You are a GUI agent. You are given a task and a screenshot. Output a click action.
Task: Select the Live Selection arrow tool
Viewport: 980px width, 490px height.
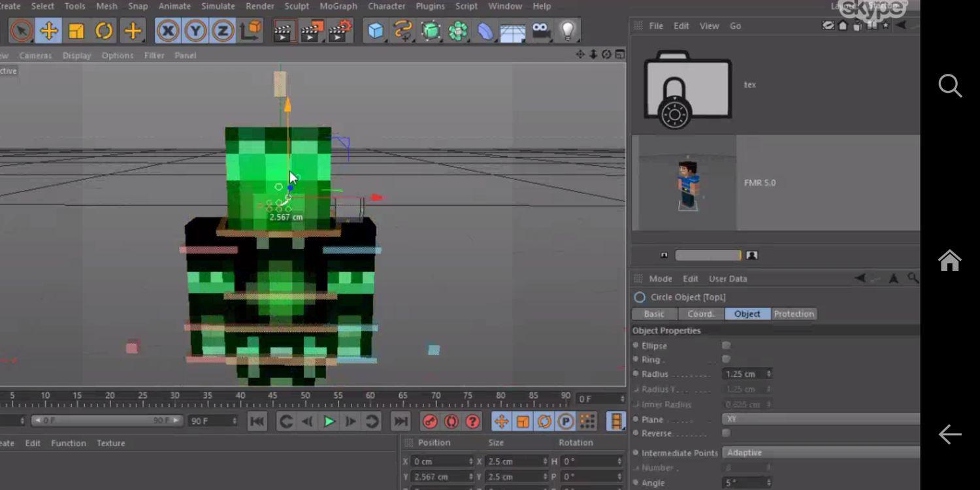click(x=21, y=31)
